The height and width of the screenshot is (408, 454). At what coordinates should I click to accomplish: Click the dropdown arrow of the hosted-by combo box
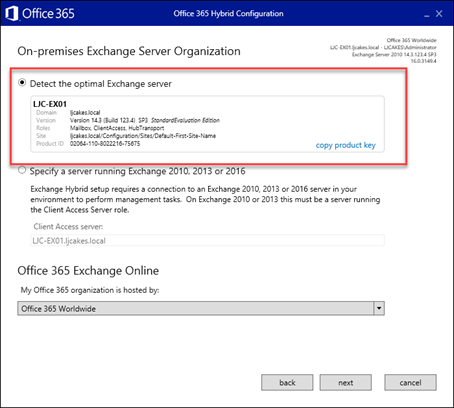click(x=379, y=308)
